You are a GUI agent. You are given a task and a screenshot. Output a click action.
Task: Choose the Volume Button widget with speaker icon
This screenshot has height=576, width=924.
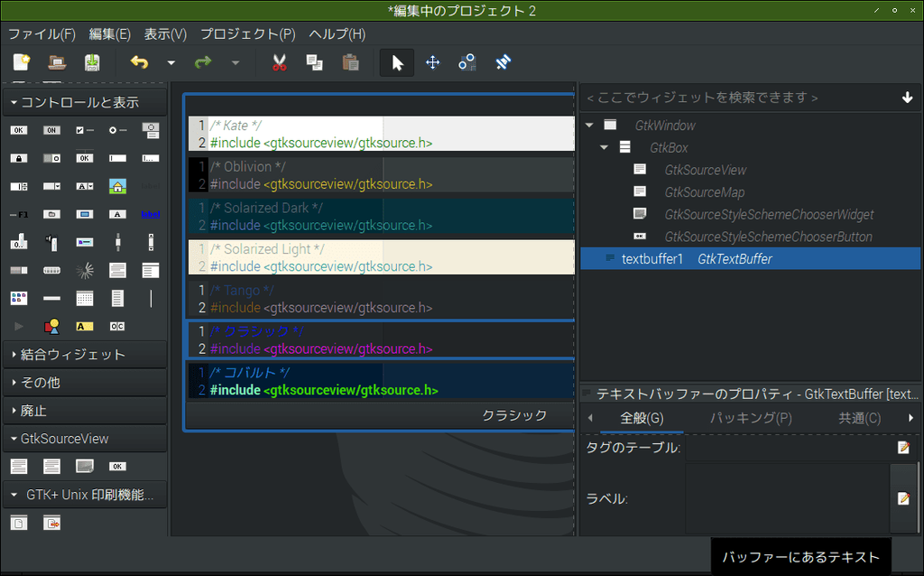click(51, 242)
